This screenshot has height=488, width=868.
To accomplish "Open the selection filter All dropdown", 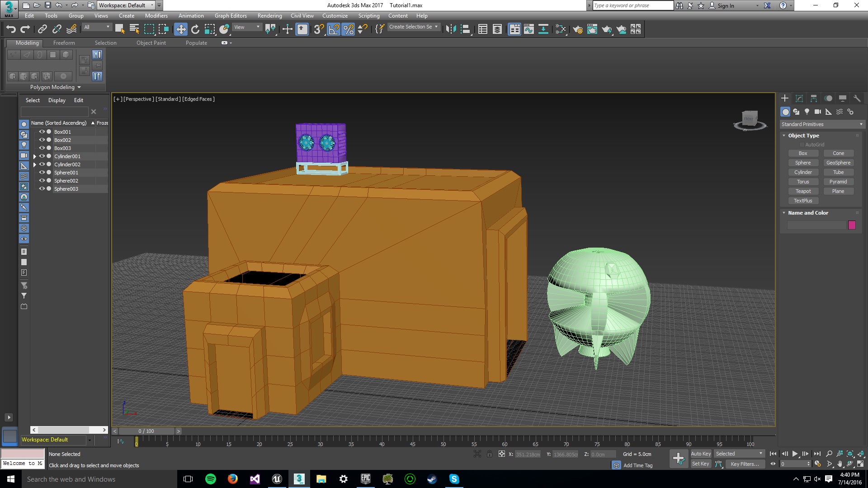I will (x=97, y=28).
